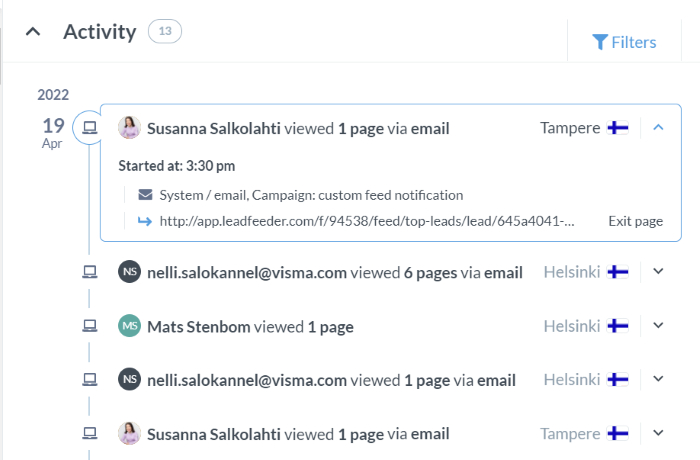Image resolution: width=700 pixels, height=460 pixels.
Task: Click laptop icon beside nelli 1 page visit
Action: pyautogui.click(x=90, y=380)
